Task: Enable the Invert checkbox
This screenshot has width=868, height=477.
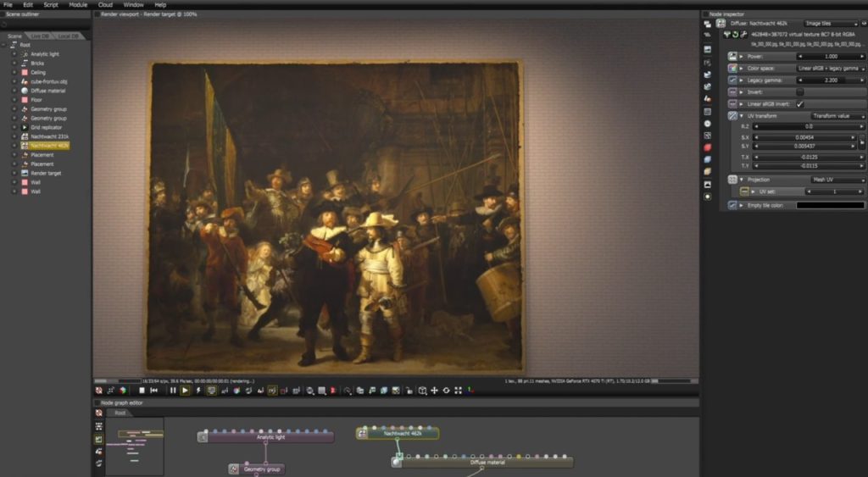Action: tap(799, 92)
